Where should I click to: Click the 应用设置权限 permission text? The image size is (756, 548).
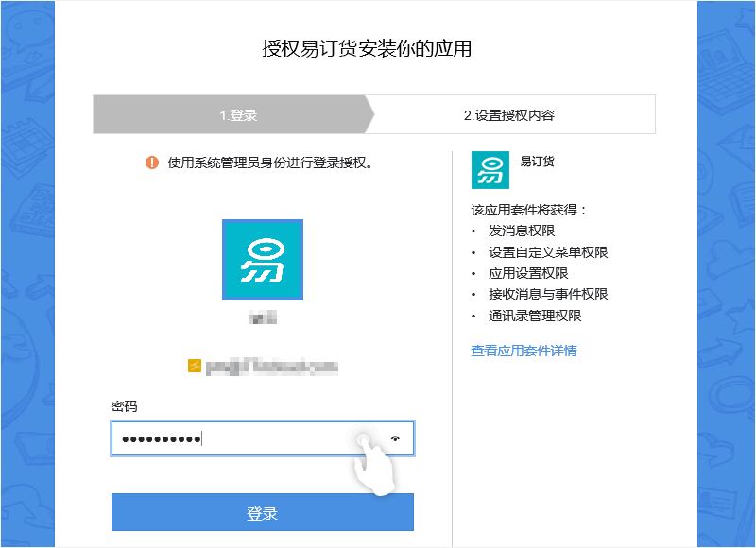pos(528,273)
